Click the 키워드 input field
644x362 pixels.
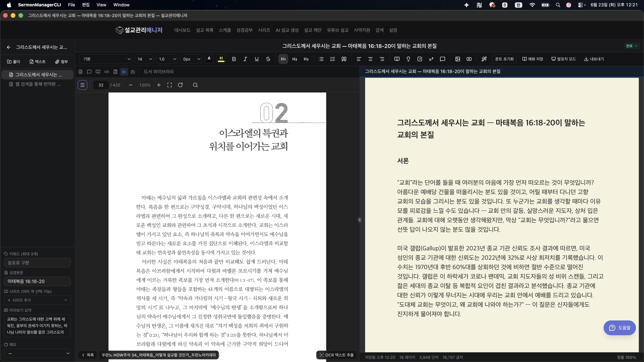tap(37, 263)
